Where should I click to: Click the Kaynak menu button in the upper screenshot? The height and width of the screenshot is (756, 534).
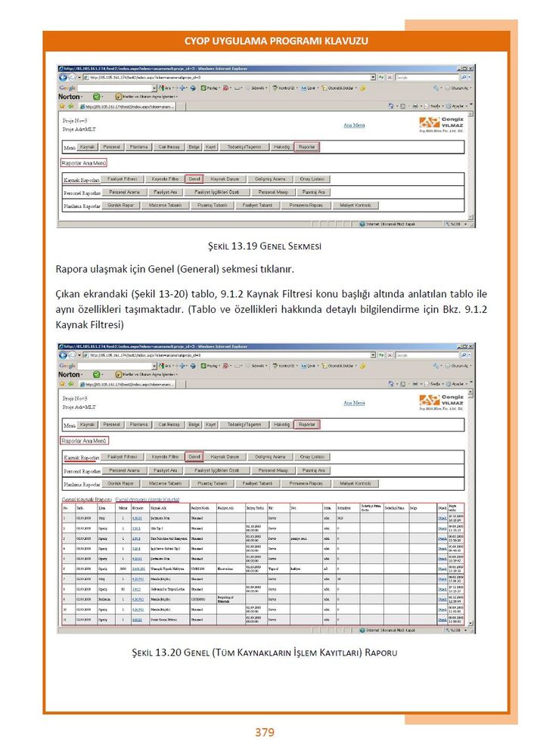[x=87, y=147]
